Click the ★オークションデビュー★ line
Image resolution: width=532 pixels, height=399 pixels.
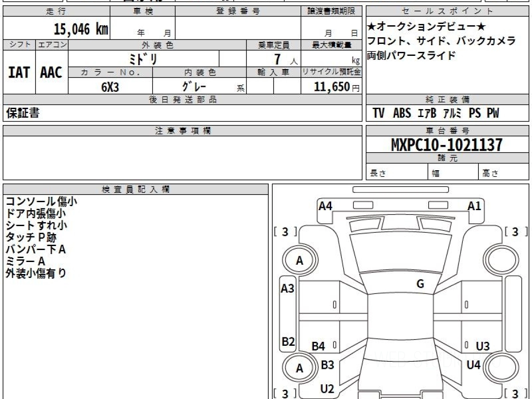[x=426, y=27]
